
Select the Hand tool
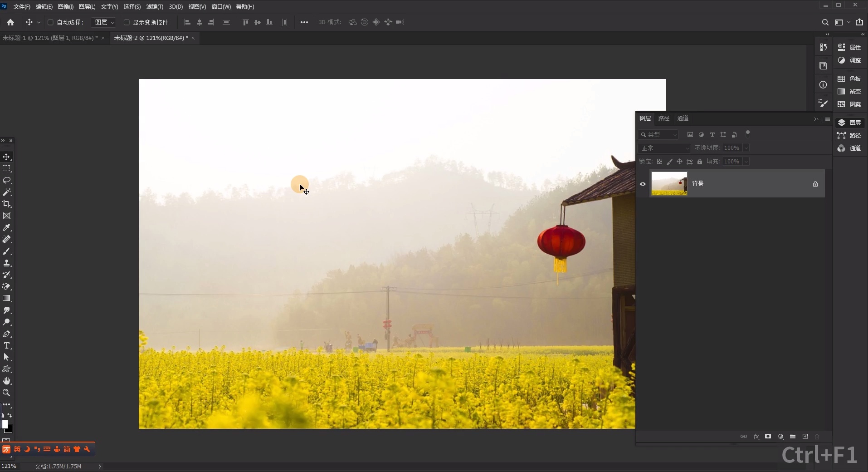6,381
